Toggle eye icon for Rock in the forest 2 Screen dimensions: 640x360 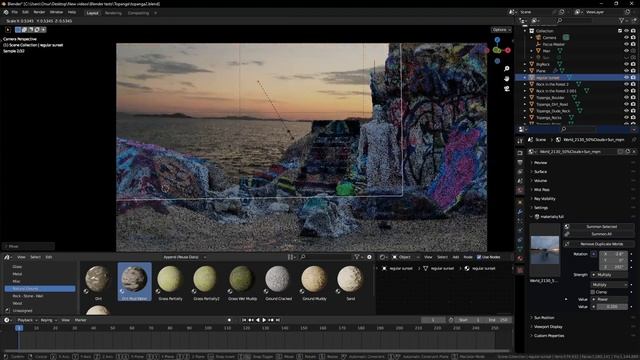click(626, 84)
